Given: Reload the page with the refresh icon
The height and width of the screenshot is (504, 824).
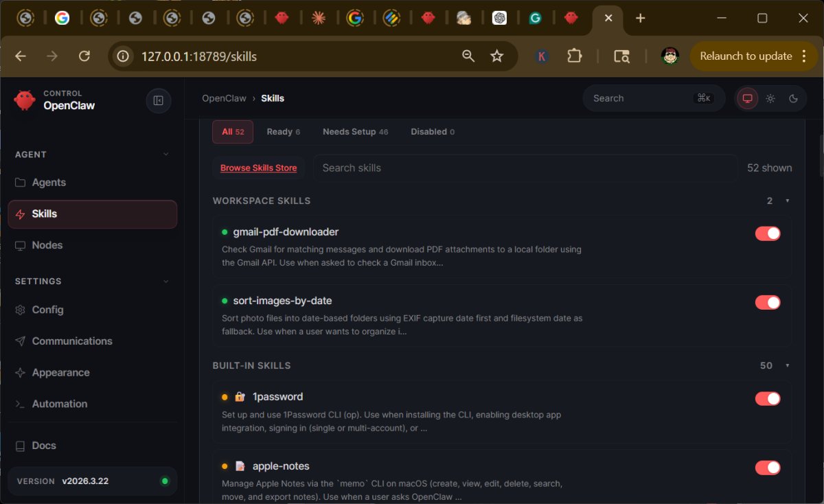Looking at the screenshot, I should click(x=84, y=56).
